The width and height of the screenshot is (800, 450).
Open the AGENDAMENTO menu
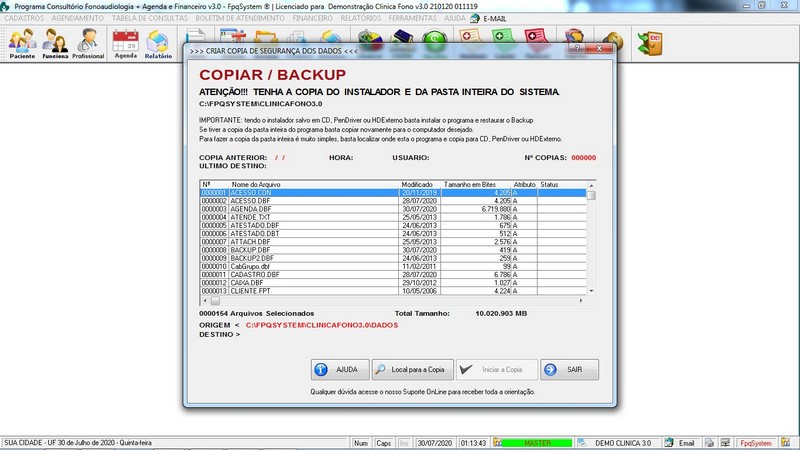point(78,18)
